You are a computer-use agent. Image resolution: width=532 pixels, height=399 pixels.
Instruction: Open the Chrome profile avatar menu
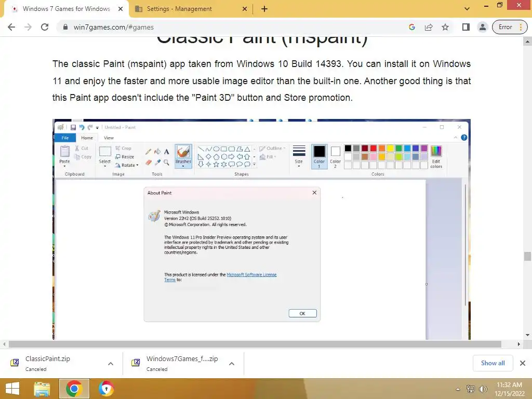[482, 27]
